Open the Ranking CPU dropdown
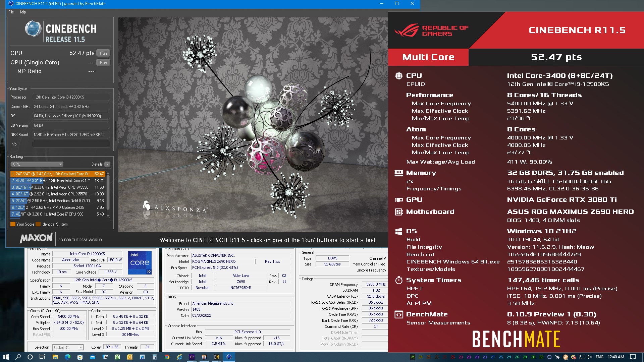Screen dimensions: 644x362 pyautogui.click(x=37, y=164)
